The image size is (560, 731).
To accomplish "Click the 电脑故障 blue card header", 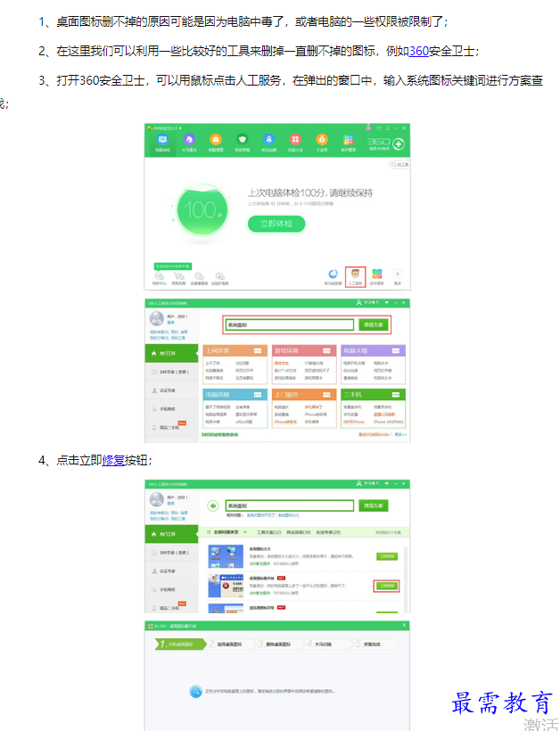I will point(235,395).
